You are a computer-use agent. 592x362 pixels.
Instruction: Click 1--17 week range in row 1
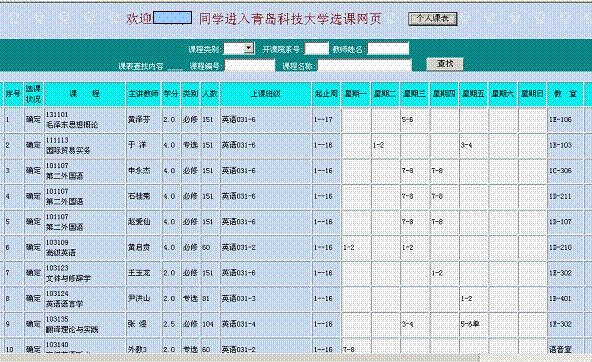coord(323,120)
